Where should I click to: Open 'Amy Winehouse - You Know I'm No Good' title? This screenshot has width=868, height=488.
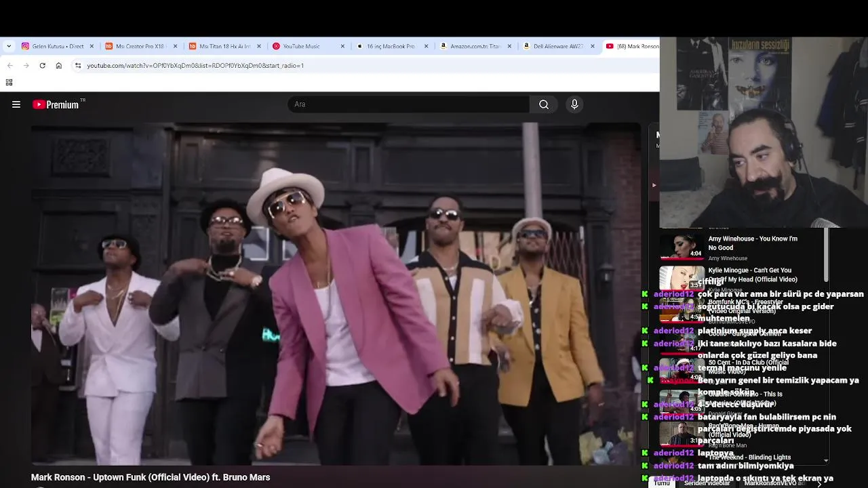point(753,243)
